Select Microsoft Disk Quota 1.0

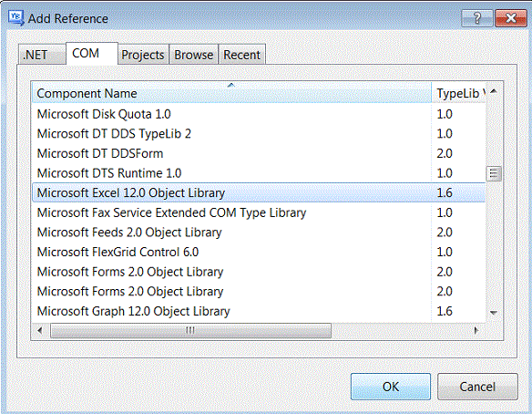(x=259, y=114)
